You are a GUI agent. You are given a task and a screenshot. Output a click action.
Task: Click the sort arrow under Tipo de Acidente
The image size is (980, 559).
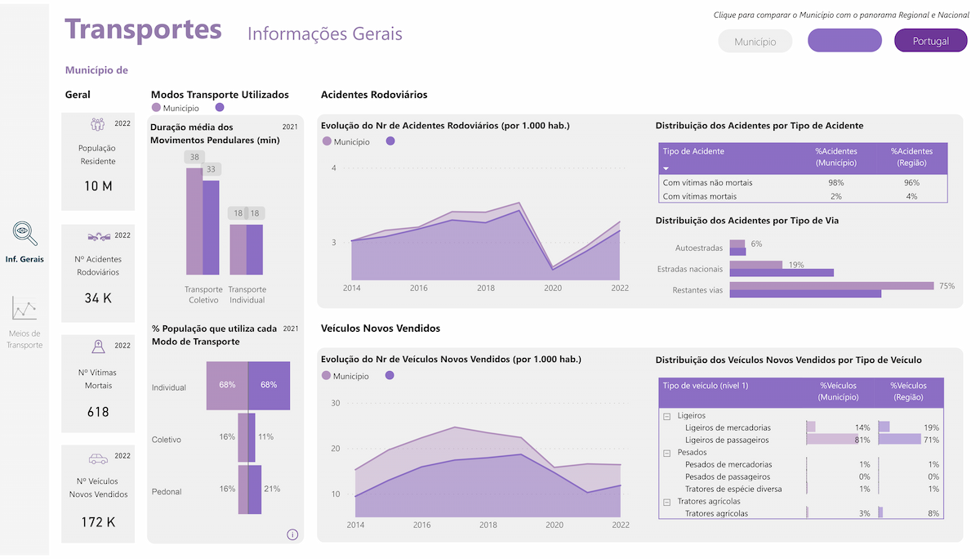point(666,168)
